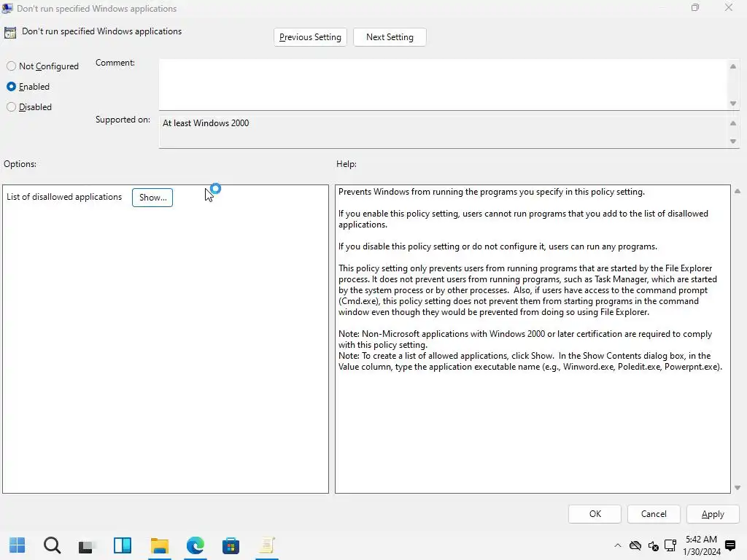Click the help note about Non-Microsoft applications
The image size is (747, 560).
[x=525, y=340]
